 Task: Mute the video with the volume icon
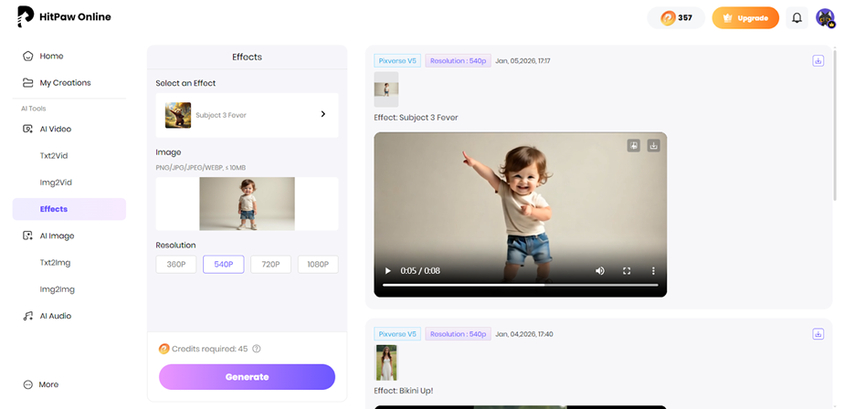[600, 271]
